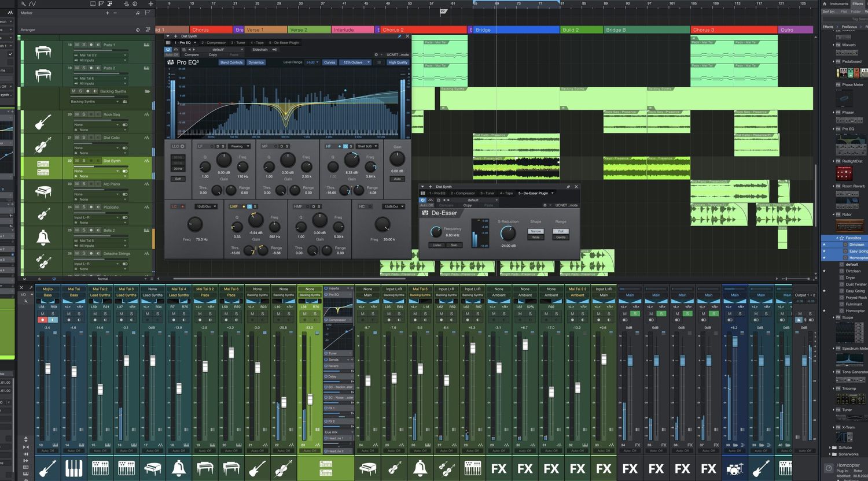868x481 pixels.
Task: Click the FX icon under mixer channel 29
Action: [x=499, y=468]
